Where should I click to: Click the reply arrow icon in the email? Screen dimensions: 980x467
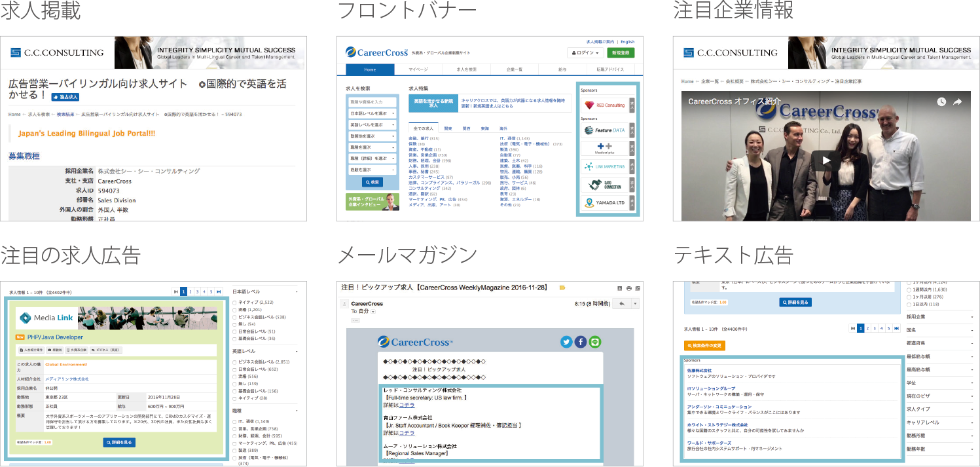tap(621, 303)
